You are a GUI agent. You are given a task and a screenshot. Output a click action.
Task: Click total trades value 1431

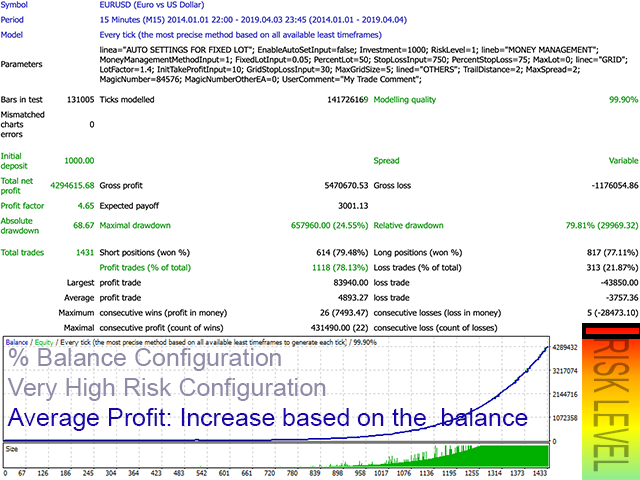pos(85,253)
